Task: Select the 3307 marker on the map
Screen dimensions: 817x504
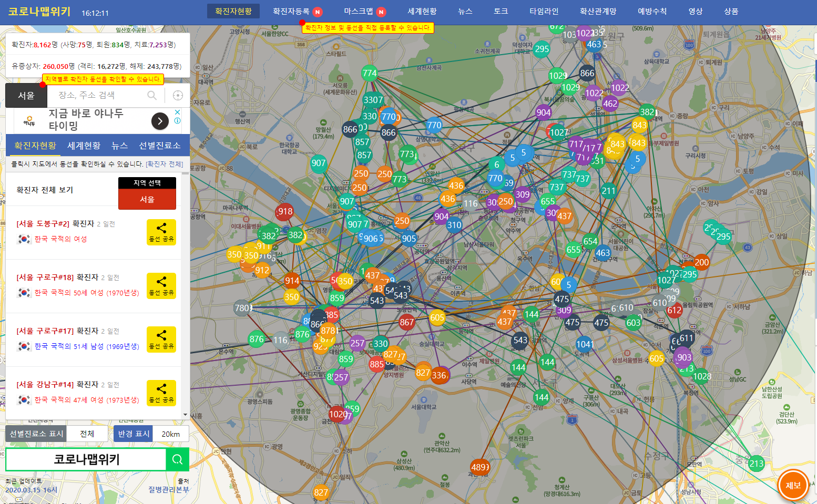Action: click(x=373, y=99)
